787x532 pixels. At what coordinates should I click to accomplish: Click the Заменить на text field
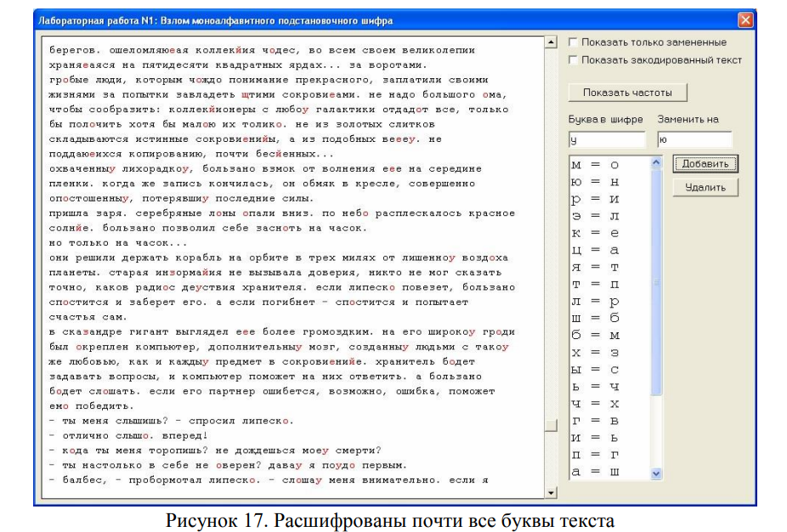[694, 139]
